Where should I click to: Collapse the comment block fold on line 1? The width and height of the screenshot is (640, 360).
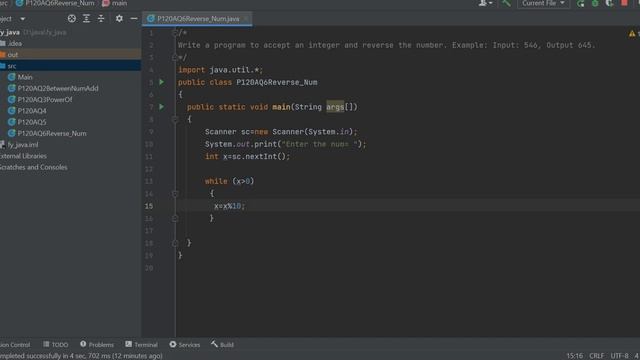tap(175, 33)
